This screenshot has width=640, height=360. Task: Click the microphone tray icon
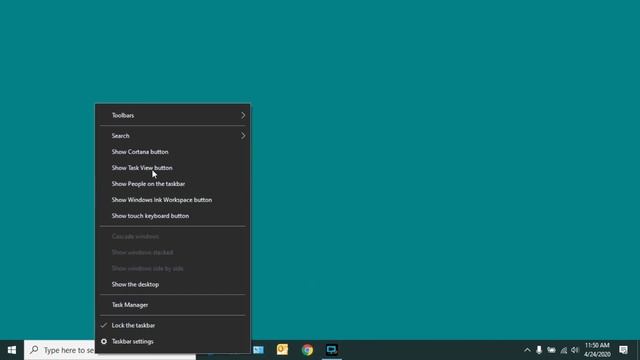(x=539, y=350)
